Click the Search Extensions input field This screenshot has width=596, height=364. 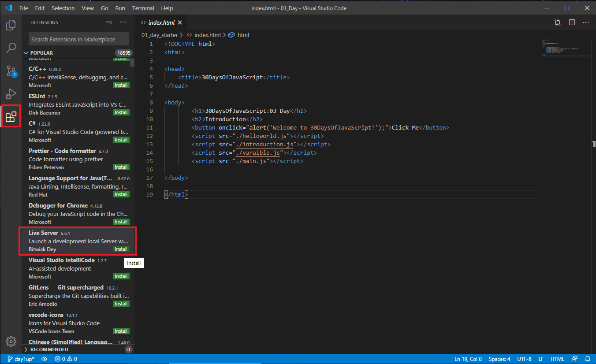[x=78, y=39]
